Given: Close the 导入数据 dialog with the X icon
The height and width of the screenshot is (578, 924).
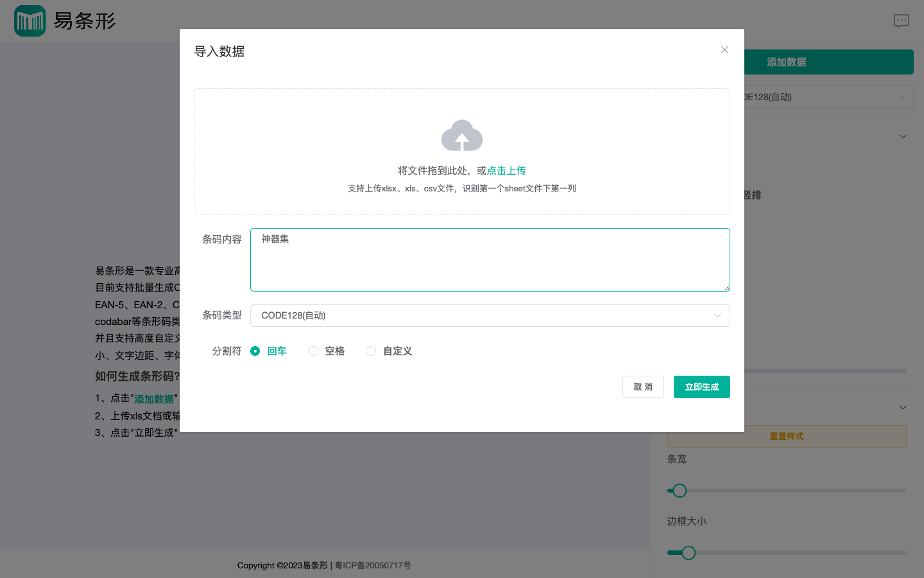Looking at the screenshot, I should pos(724,49).
